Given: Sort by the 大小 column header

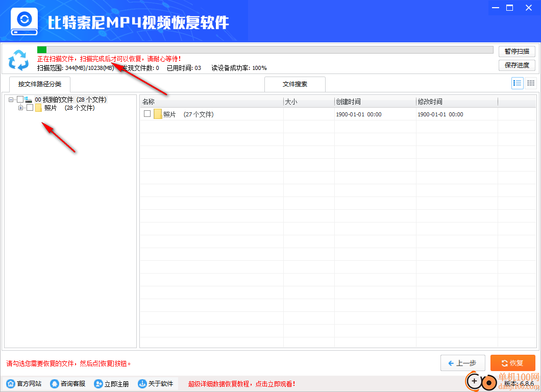Looking at the screenshot, I should pyautogui.click(x=309, y=102).
